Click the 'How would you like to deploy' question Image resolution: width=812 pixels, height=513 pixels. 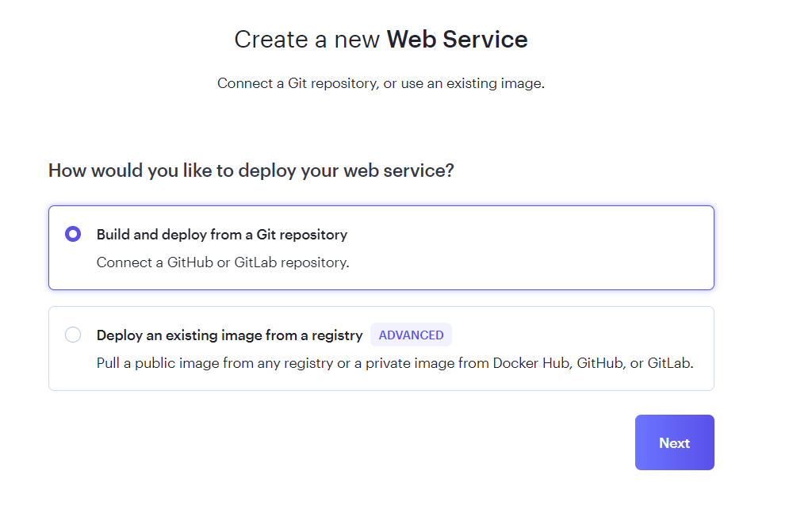(251, 170)
